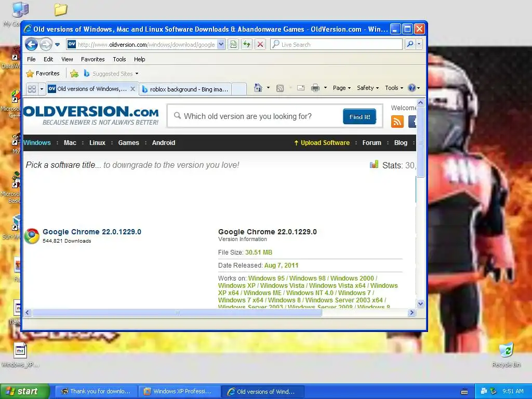532x399 pixels.
Task: Switch to roblox background Bing images tab
Action: click(185, 89)
